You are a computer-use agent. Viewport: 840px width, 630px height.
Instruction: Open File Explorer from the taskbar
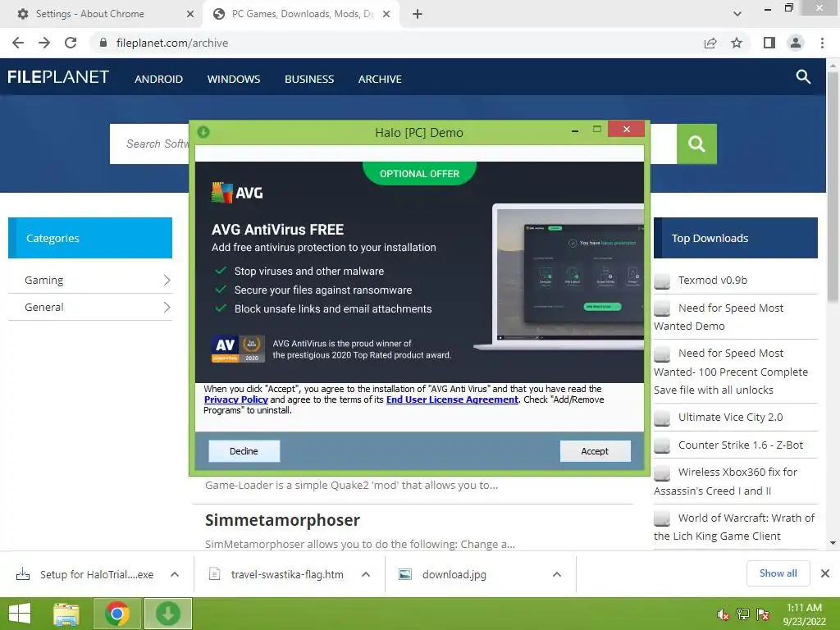pyautogui.click(x=66, y=614)
